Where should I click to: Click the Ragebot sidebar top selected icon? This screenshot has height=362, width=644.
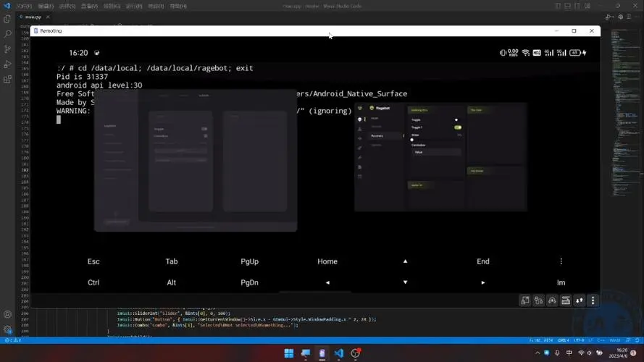point(360,119)
